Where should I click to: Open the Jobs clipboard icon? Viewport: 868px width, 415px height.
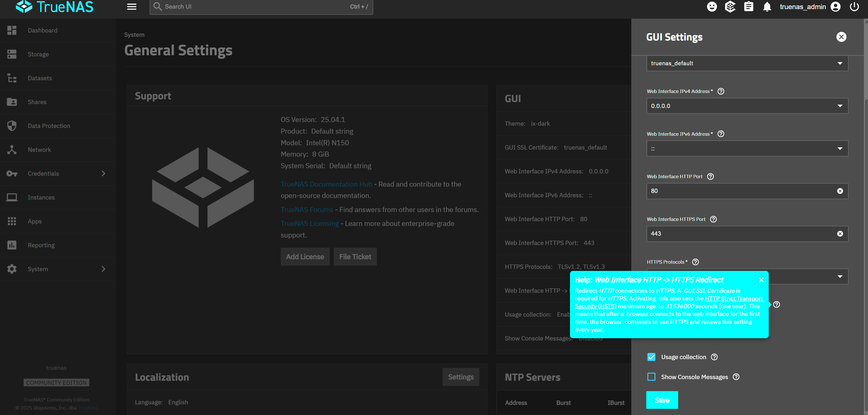748,7
